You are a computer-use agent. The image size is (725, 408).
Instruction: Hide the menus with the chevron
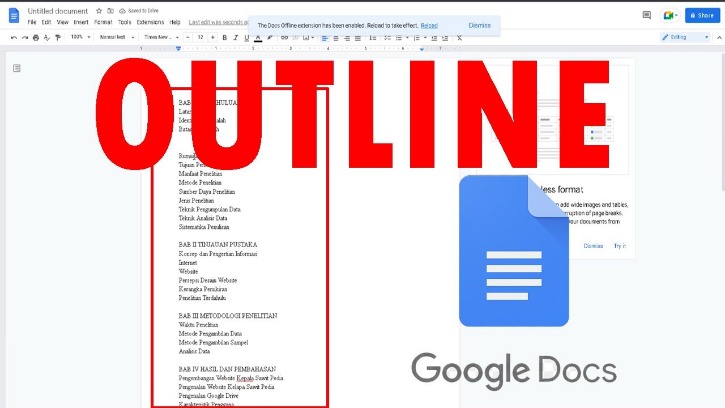pos(719,37)
